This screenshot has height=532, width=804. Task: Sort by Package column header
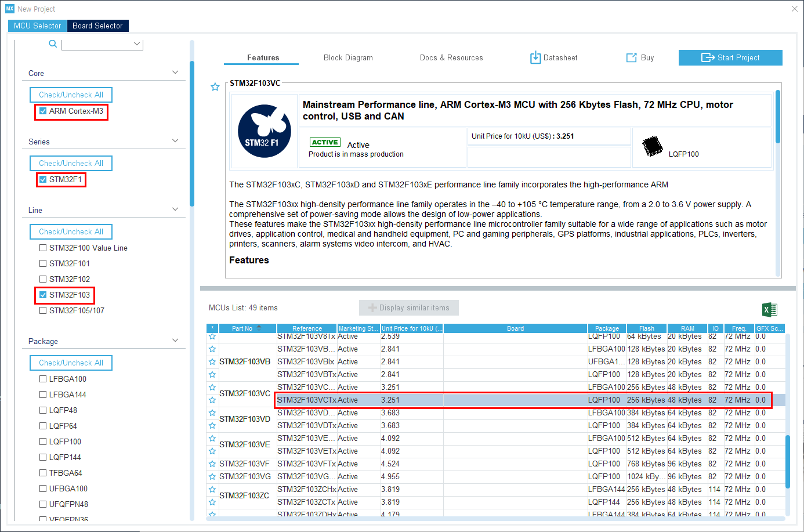pyautogui.click(x=607, y=328)
